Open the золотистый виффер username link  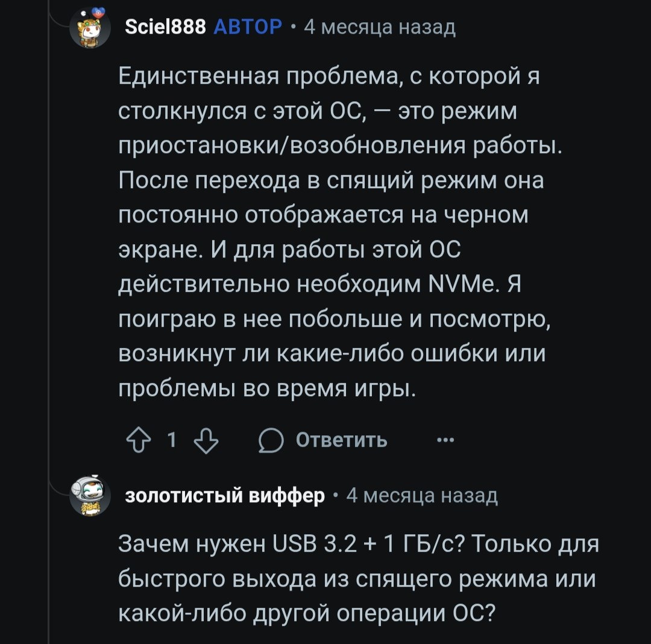[x=225, y=496]
